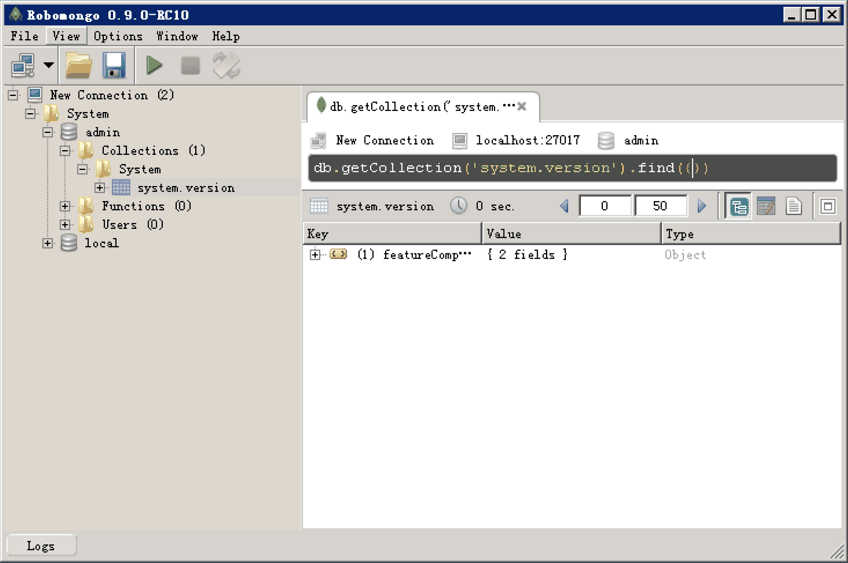Viewport: 848px width, 563px height.
Task: Expand the (1) featureComp... result row
Action: pos(315,254)
